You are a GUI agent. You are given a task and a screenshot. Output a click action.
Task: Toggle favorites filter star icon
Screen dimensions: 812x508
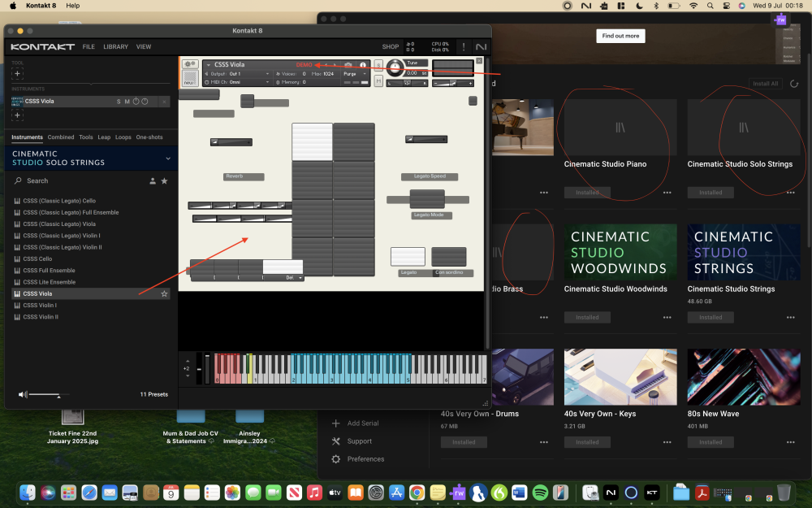(x=164, y=181)
